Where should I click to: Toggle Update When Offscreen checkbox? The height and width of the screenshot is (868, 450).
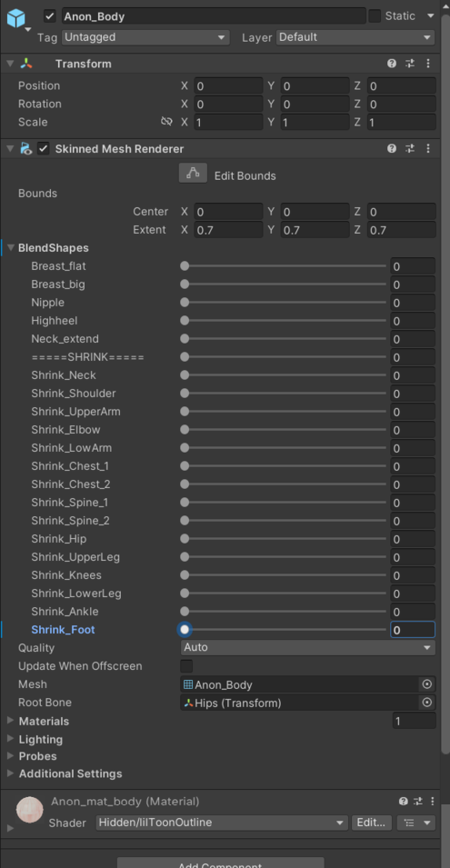coord(186,666)
